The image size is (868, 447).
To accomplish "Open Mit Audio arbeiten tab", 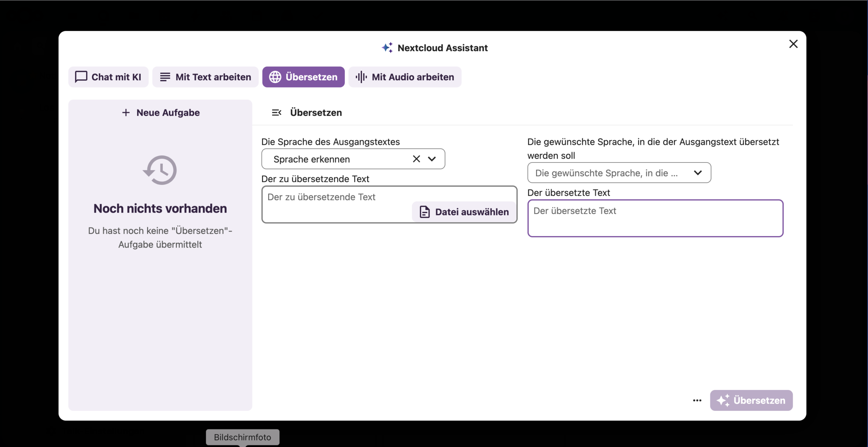I will [405, 77].
